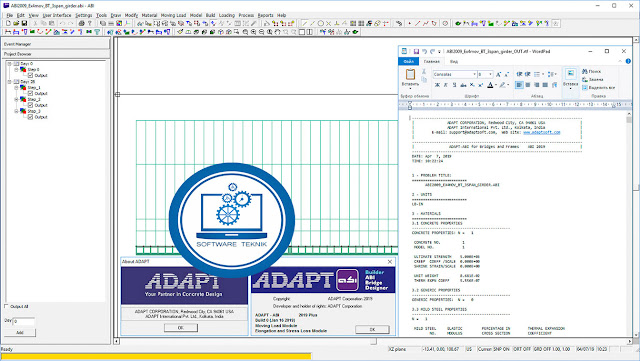Toggle Bold formatting in WordPad
The height and width of the screenshot is (361, 640).
437,85
